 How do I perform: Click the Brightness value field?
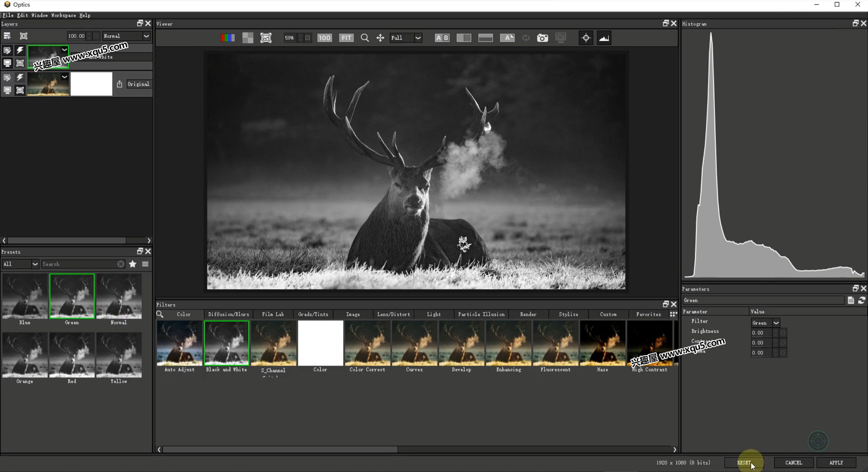click(x=762, y=333)
